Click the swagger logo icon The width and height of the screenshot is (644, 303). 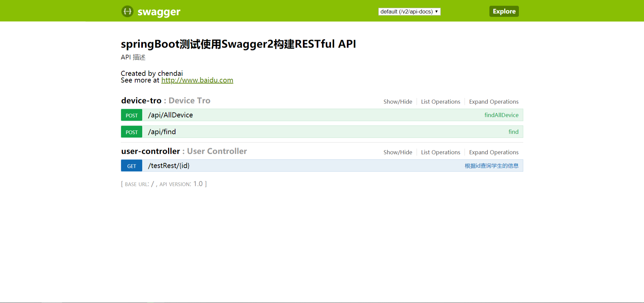pyautogui.click(x=127, y=11)
